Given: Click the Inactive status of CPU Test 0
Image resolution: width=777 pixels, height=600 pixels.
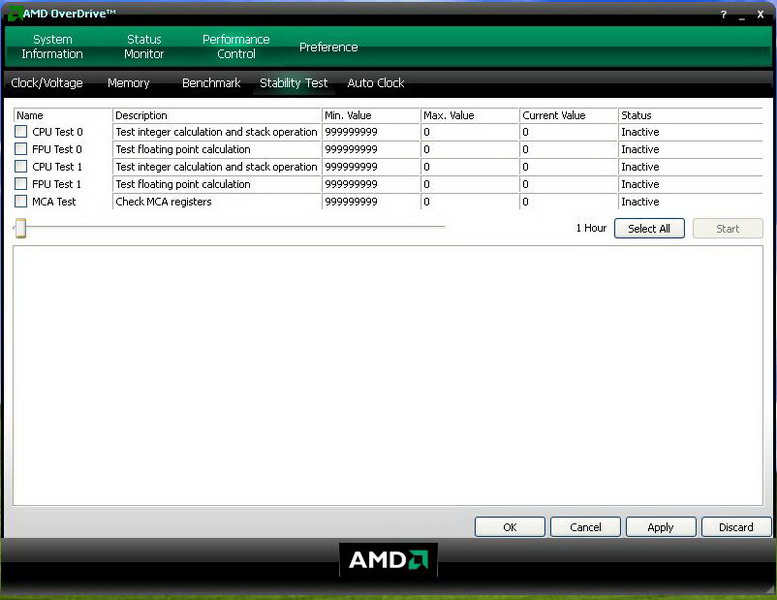Looking at the screenshot, I should (640, 132).
